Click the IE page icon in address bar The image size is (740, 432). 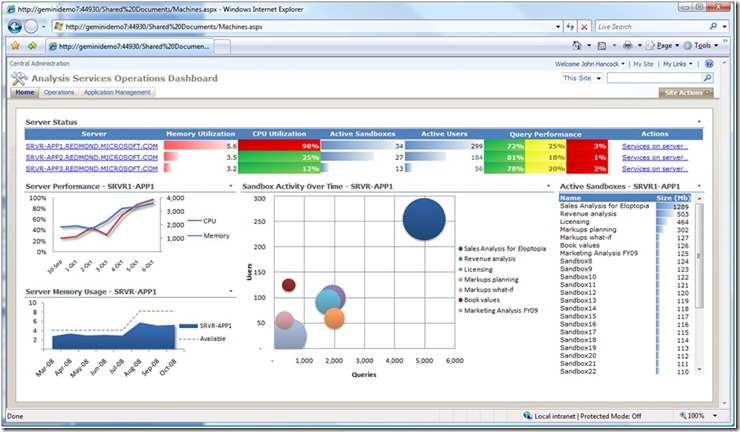pyautogui.click(x=59, y=26)
